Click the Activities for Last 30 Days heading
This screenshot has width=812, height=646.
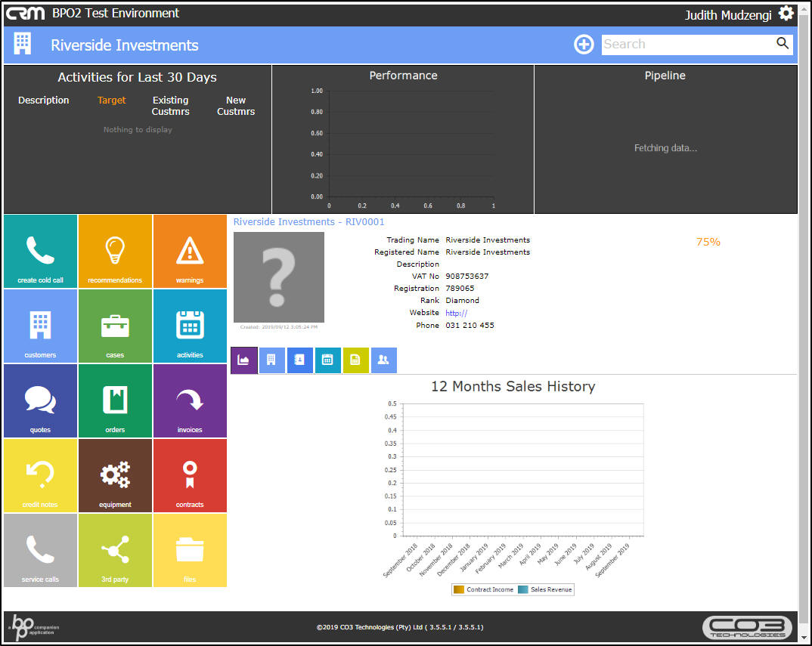[x=138, y=78]
